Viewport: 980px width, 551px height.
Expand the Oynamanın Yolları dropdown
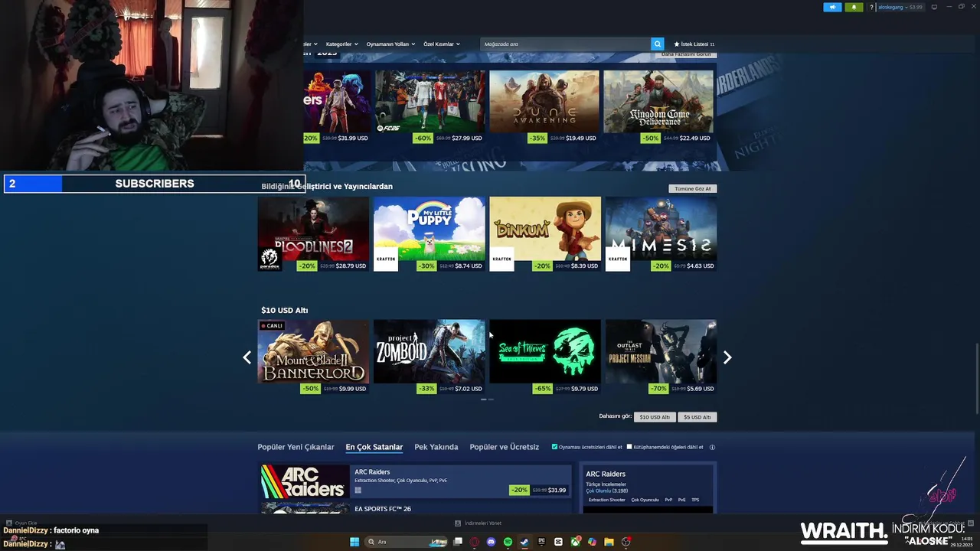[390, 44]
